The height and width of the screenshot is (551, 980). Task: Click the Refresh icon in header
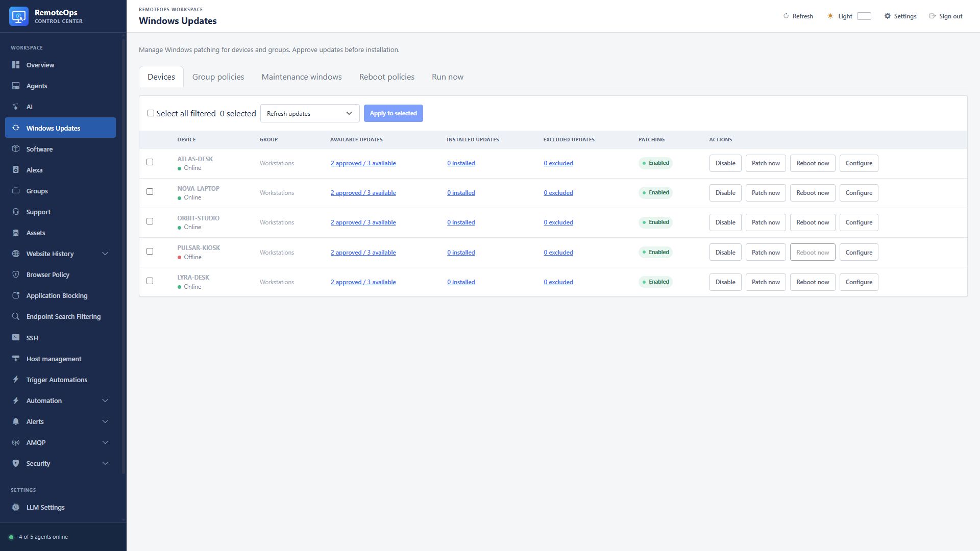pyautogui.click(x=786, y=16)
